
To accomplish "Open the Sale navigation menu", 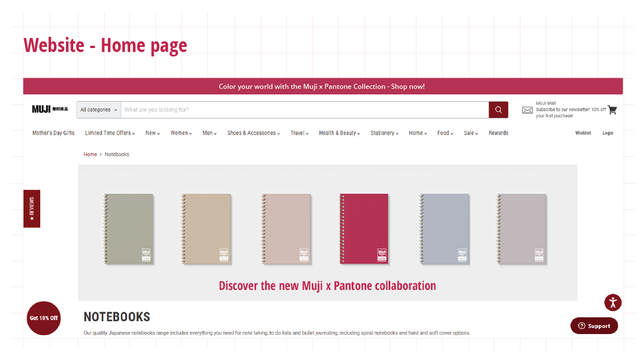I will click(471, 133).
